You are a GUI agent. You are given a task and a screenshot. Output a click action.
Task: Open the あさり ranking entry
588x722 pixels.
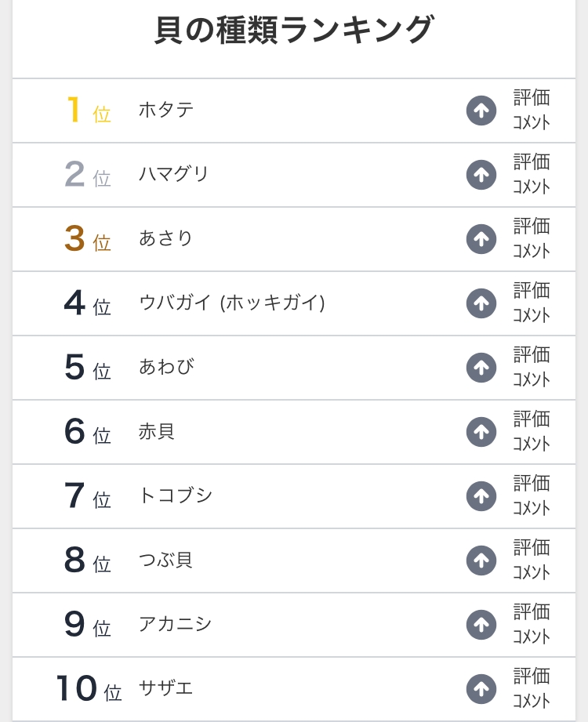pyautogui.click(x=166, y=239)
